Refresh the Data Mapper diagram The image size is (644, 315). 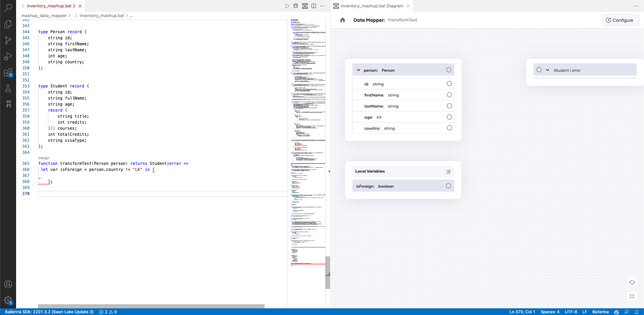click(x=632, y=282)
